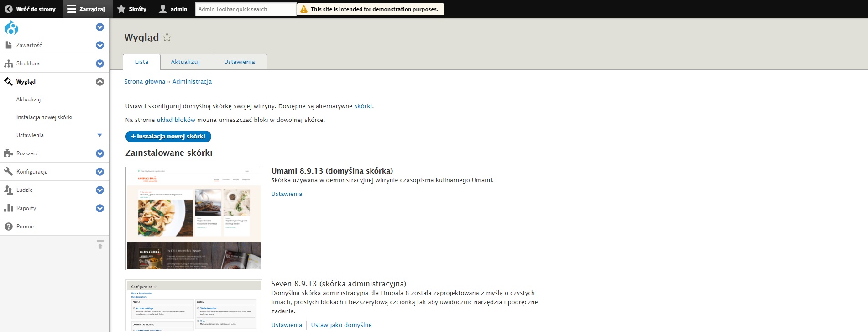Select Ustawienia in Wygląd sidebar submenu
This screenshot has height=332, width=868.
30,135
